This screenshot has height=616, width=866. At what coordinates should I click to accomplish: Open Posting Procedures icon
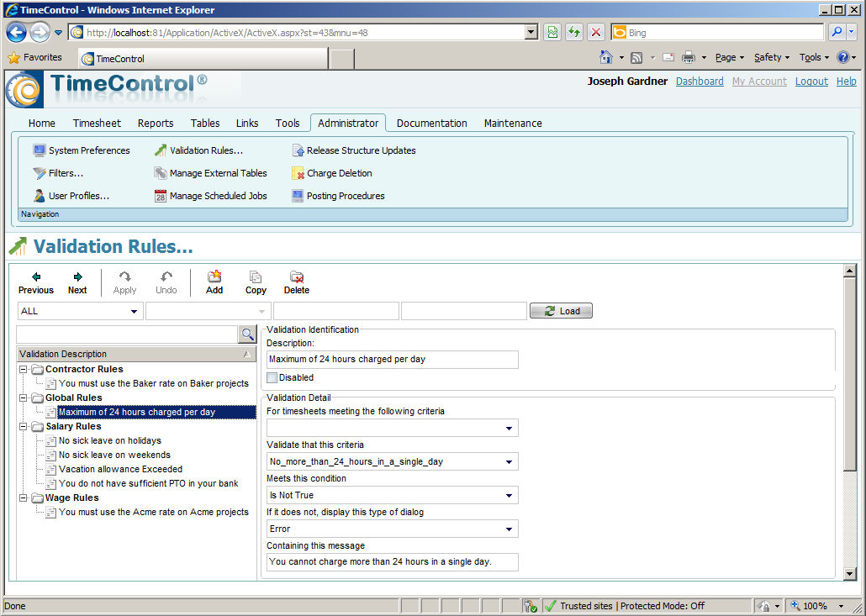tap(298, 196)
